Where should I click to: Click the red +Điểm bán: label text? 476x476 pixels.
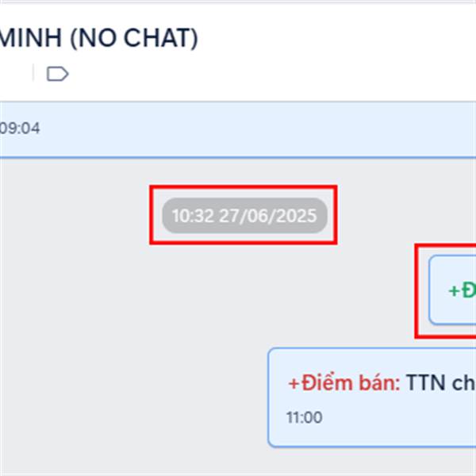344,382
